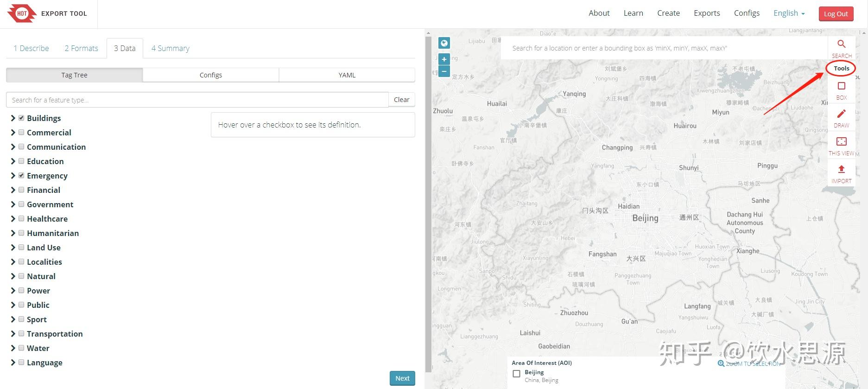Focus the feature type search field
868x389 pixels.
click(197, 100)
